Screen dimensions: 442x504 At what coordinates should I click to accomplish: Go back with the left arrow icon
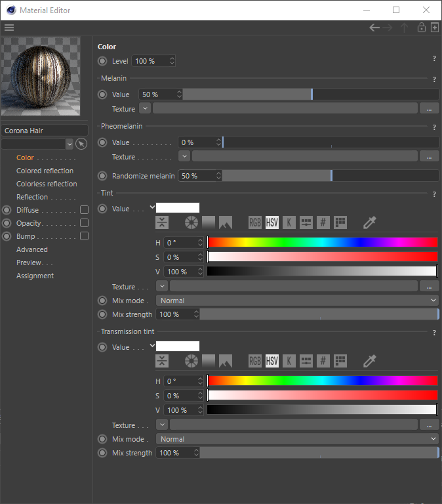click(x=374, y=28)
